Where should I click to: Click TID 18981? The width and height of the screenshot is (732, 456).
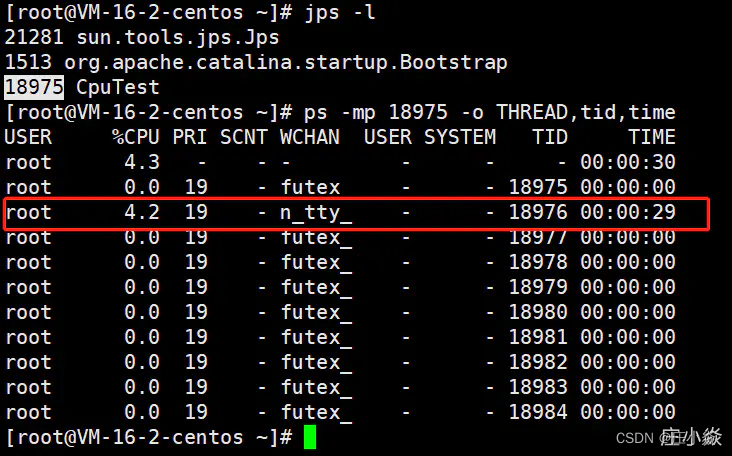click(x=538, y=337)
